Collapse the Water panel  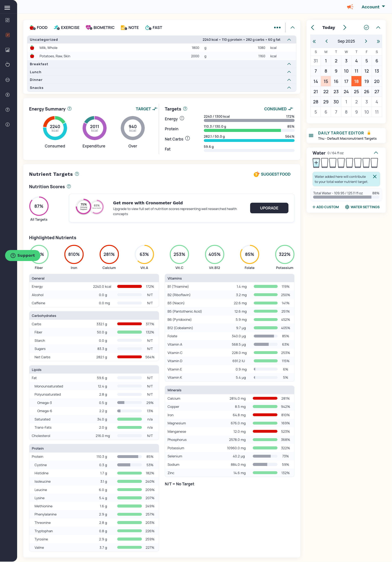(376, 153)
